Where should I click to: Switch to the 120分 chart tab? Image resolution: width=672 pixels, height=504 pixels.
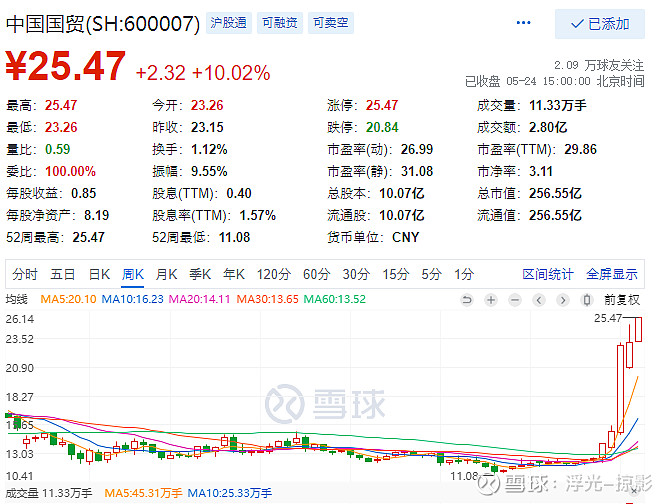[x=274, y=274]
